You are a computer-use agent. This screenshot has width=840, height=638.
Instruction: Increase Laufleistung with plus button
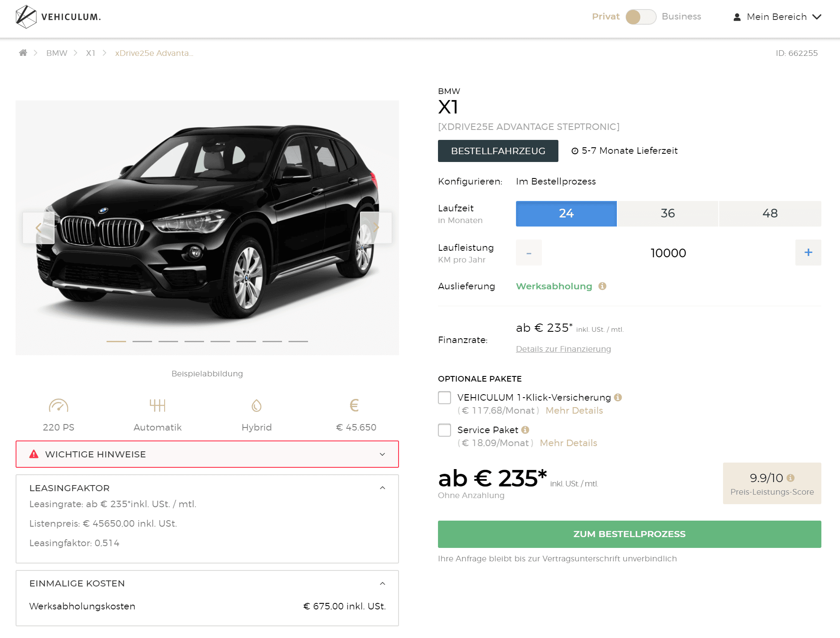pos(808,253)
